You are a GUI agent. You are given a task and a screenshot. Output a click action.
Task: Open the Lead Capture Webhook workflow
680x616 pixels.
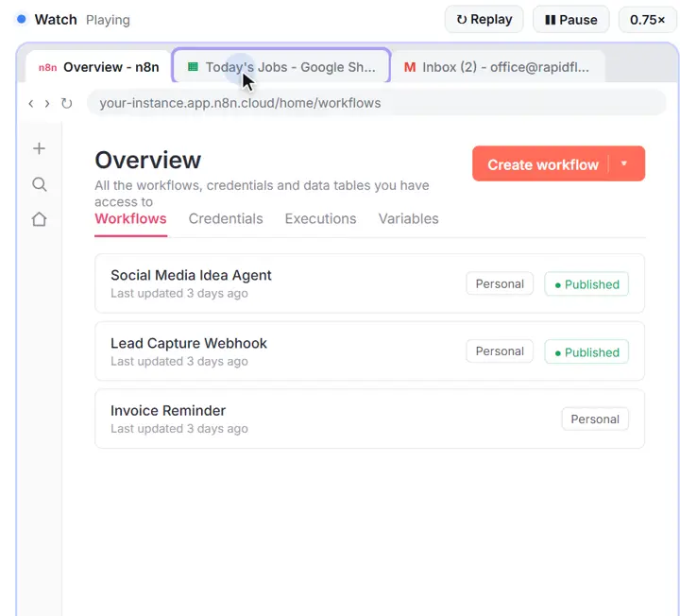[x=369, y=351]
